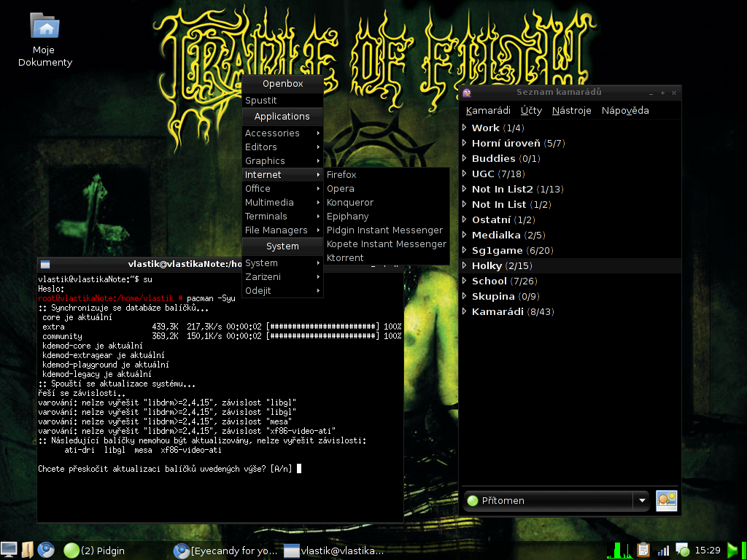Expand the highlighted Holky group
This screenshot has height=560, width=747.
tap(465, 265)
